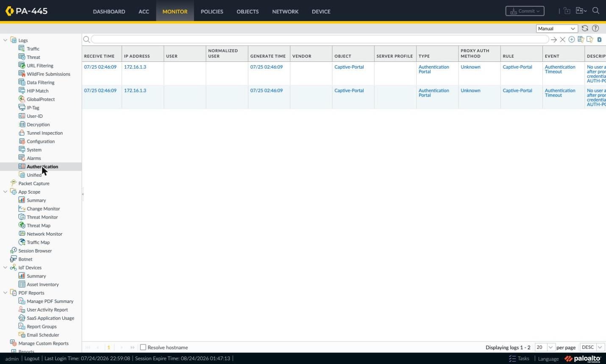Open Decryption logs
Viewport: 606px width, 364px height.
coord(38,125)
